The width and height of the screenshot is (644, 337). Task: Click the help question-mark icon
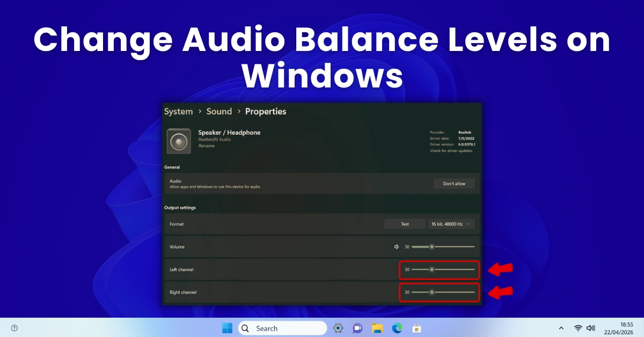click(14, 327)
